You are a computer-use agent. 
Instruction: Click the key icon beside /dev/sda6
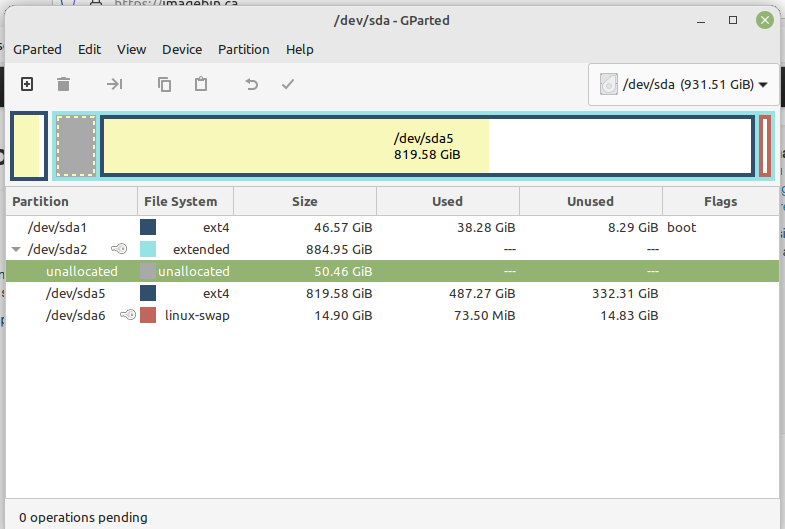point(128,315)
